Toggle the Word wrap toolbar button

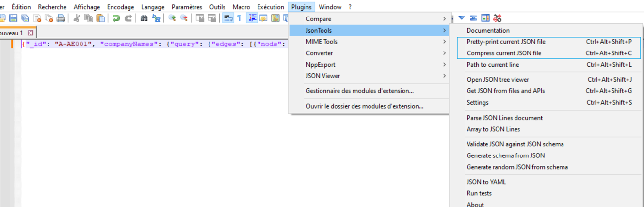point(227,18)
